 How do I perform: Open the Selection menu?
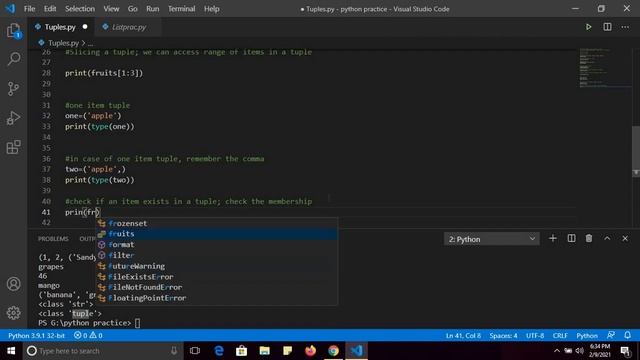point(80,9)
